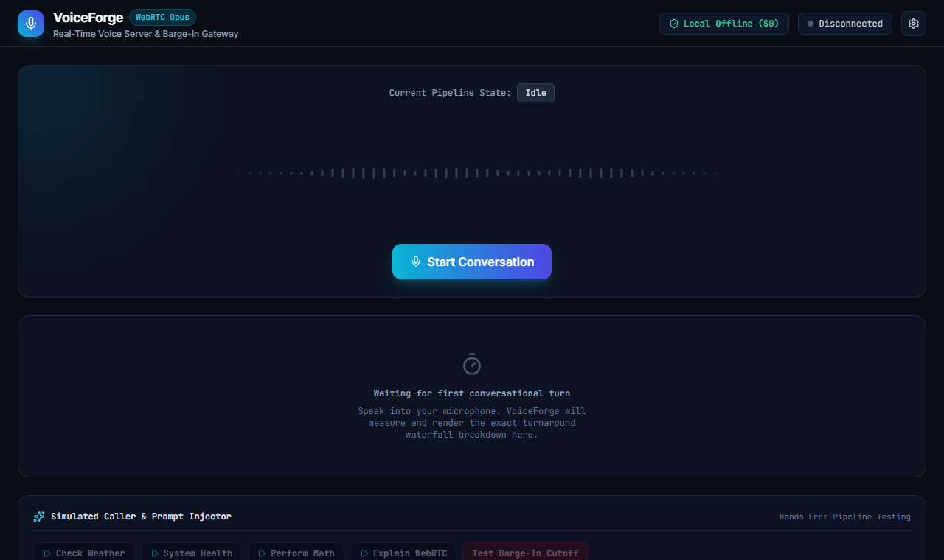Click the play icon on System Health
This screenshot has width=944, height=560.
click(x=155, y=553)
